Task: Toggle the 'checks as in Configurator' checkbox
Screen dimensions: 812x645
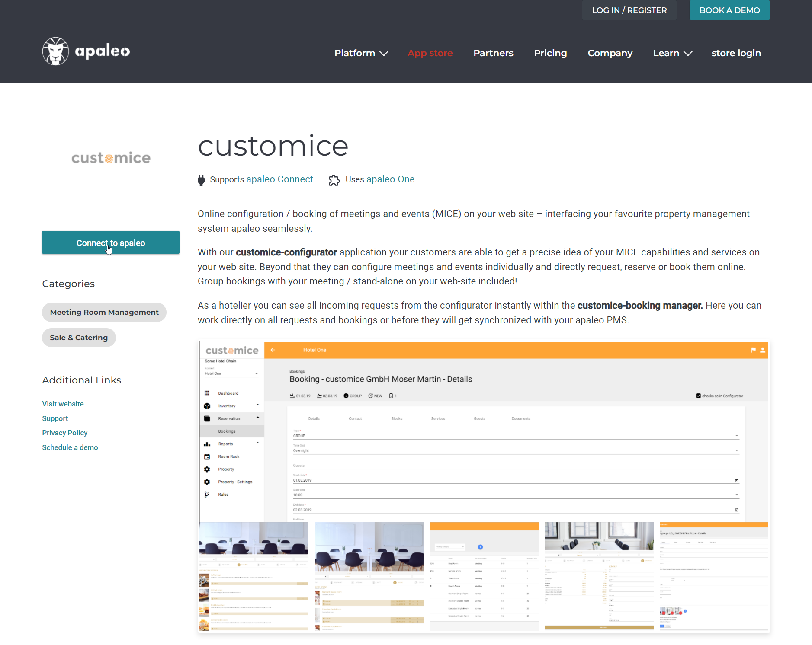Action: (698, 396)
